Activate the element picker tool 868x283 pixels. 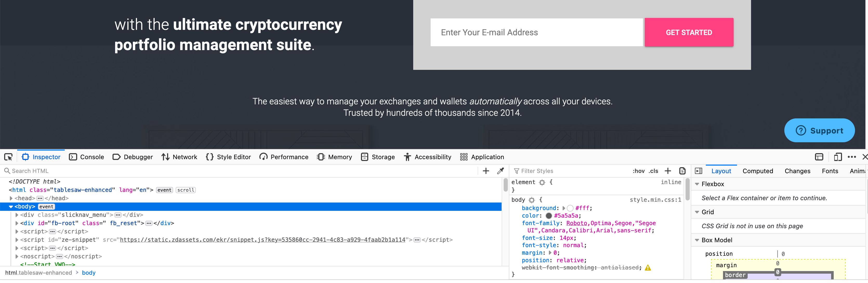[x=8, y=157]
